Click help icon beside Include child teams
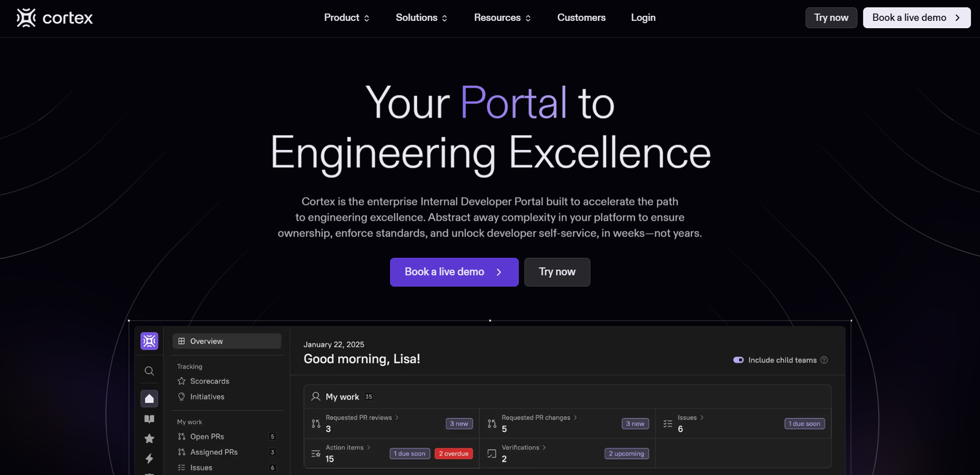This screenshot has width=980, height=475. (824, 360)
